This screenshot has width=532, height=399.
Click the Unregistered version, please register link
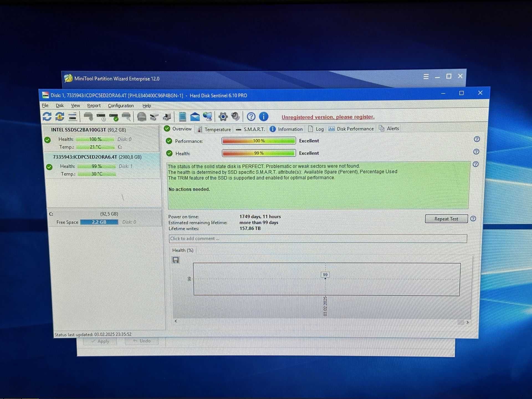(x=328, y=117)
